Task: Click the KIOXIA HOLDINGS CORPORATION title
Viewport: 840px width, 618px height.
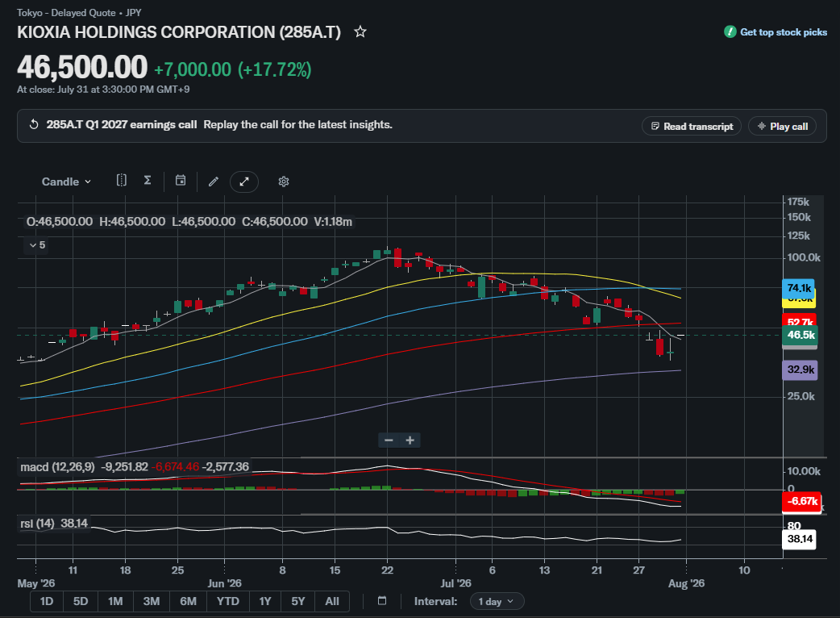Action: (179, 32)
